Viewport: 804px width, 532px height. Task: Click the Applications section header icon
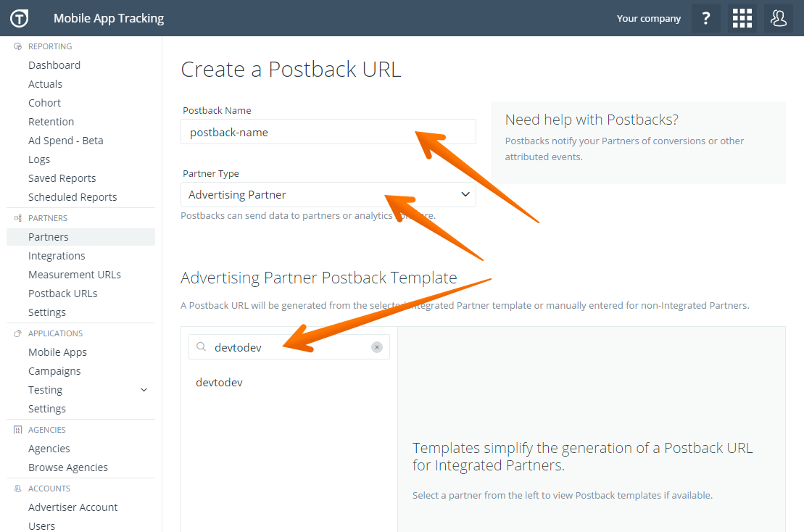[18, 333]
